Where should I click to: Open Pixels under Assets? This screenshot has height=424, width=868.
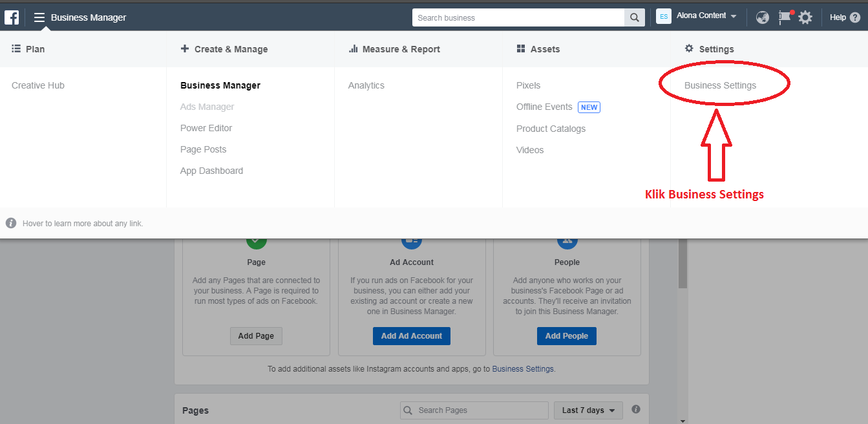(528, 85)
